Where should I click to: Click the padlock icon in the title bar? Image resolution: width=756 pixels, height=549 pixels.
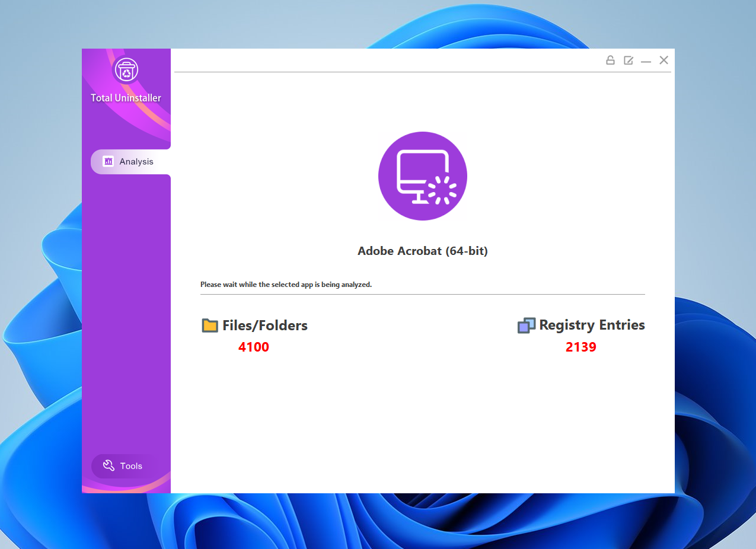(x=610, y=60)
